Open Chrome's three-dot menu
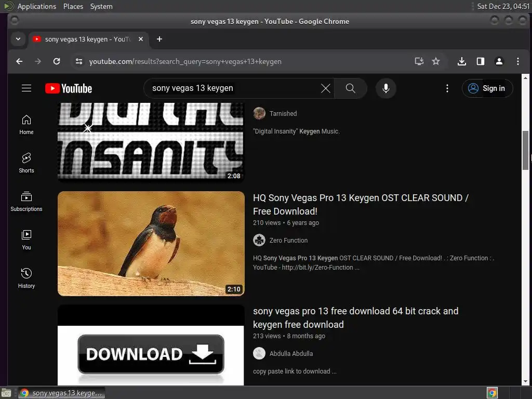Viewport: 532px width, 399px height. coord(518,61)
